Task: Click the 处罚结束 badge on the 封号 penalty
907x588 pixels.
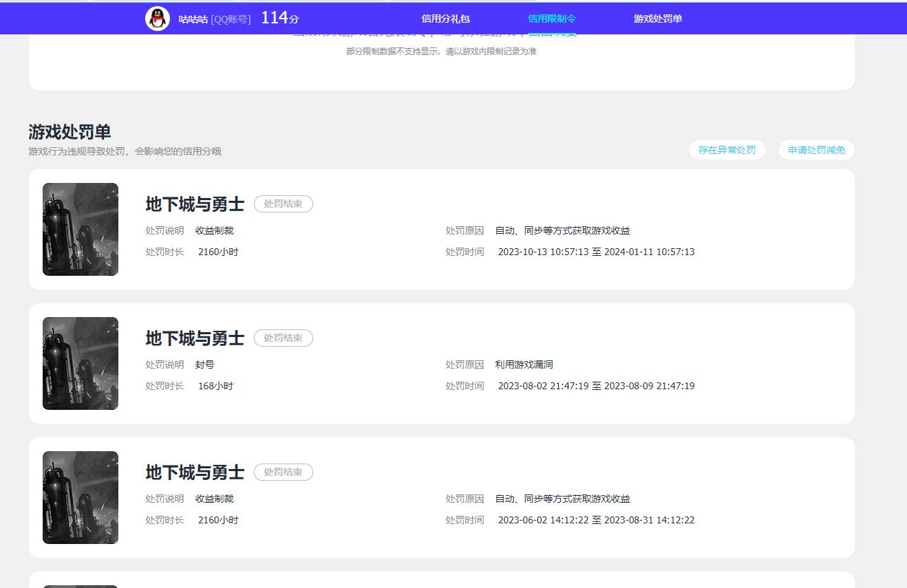Action: pos(284,338)
